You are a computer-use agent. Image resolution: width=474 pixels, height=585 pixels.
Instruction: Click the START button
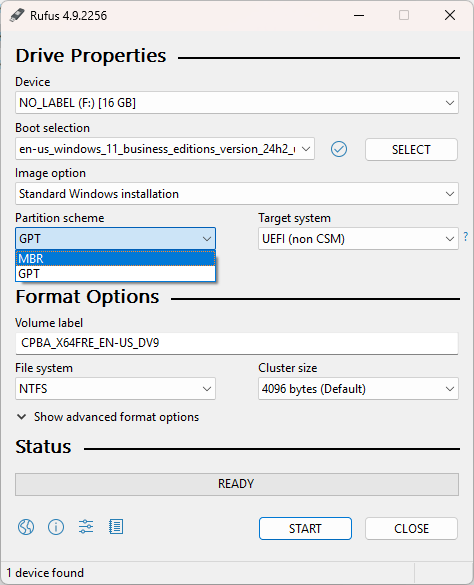pos(305,528)
